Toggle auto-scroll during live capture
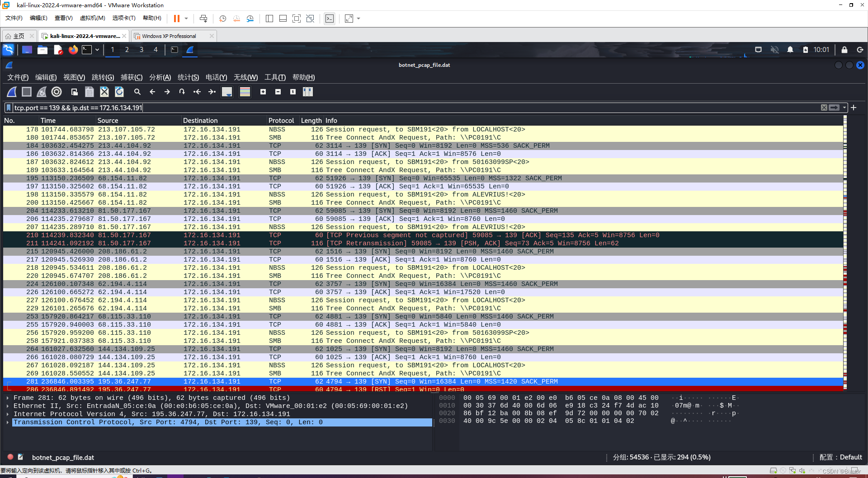 (x=227, y=92)
